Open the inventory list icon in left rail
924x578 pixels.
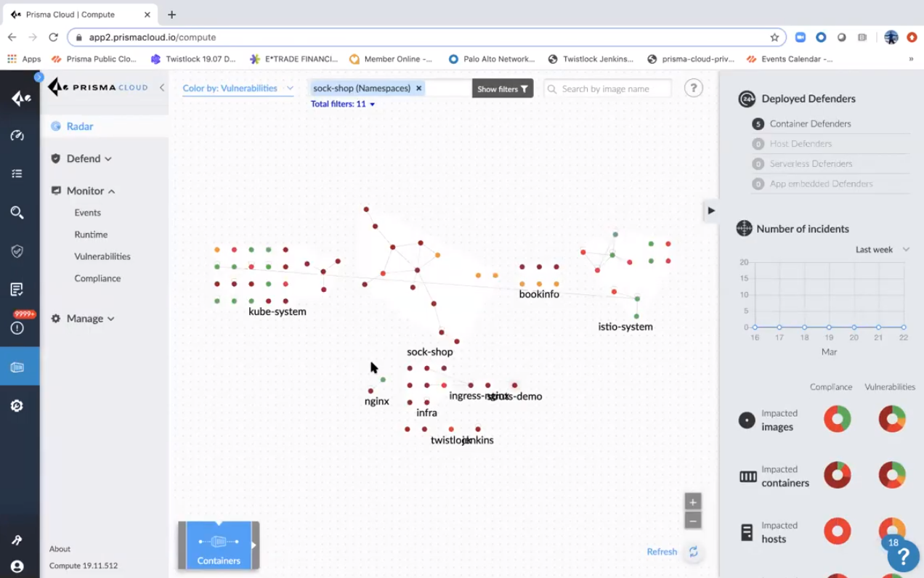tap(17, 174)
